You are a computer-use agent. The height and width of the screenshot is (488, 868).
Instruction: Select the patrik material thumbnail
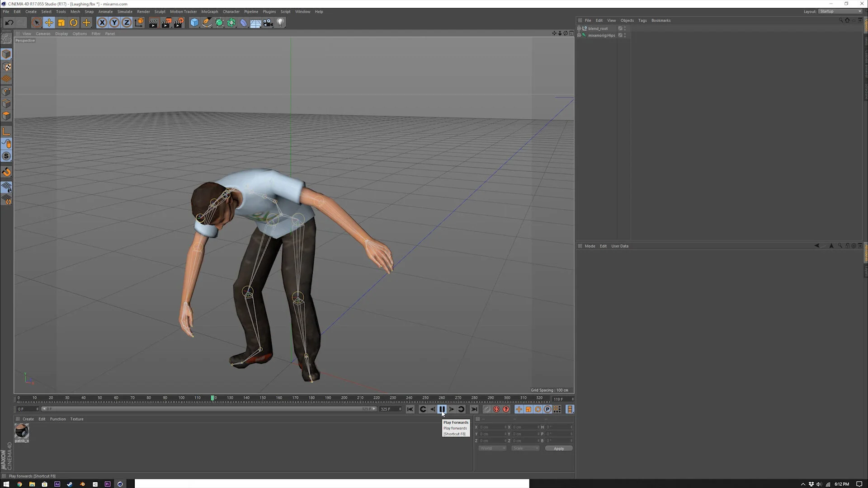pos(21,431)
